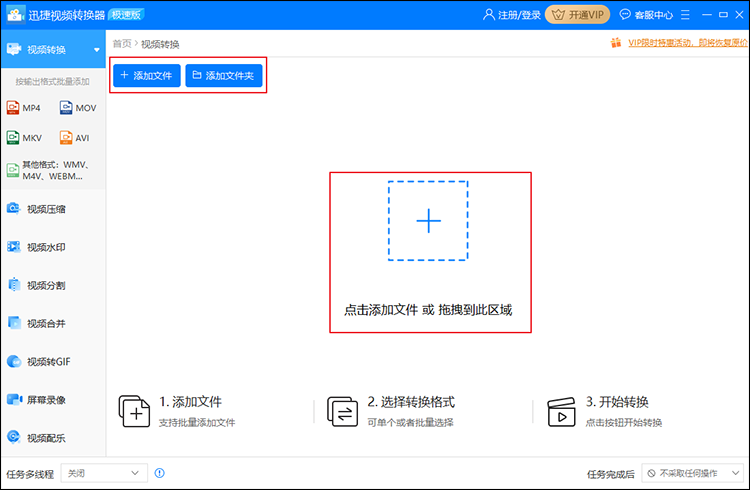Click the 1. 添加文件 step icon

(x=134, y=411)
